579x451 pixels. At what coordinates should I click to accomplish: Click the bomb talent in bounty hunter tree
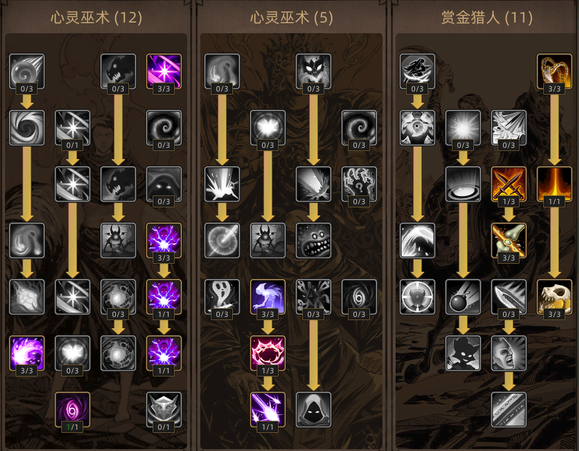point(463,297)
